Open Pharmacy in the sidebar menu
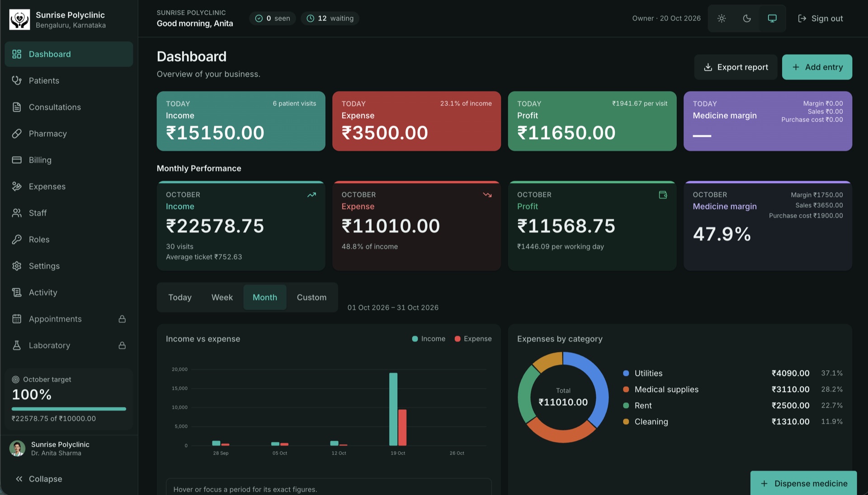 click(69, 133)
